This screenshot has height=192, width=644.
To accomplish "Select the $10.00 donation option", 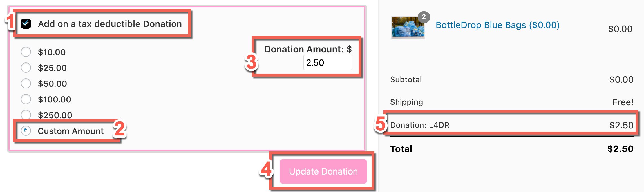I will pos(26,52).
